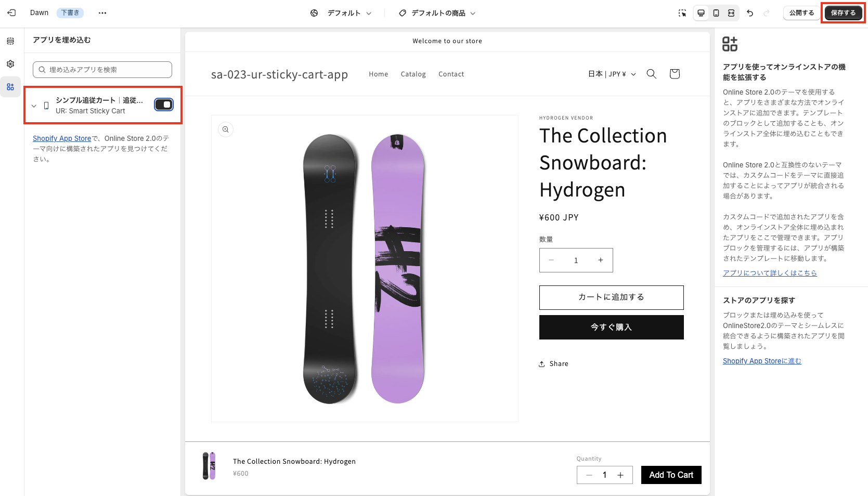Open the cart icon in the store header

(675, 74)
